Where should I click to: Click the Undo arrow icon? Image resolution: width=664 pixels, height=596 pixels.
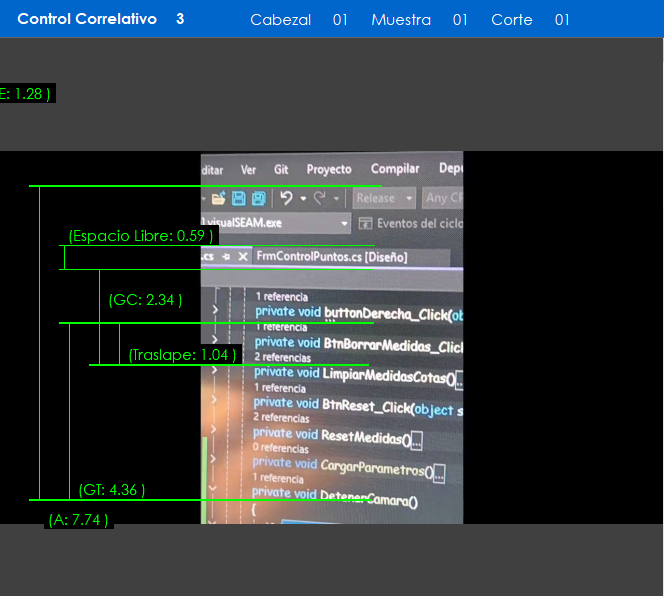(x=286, y=199)
